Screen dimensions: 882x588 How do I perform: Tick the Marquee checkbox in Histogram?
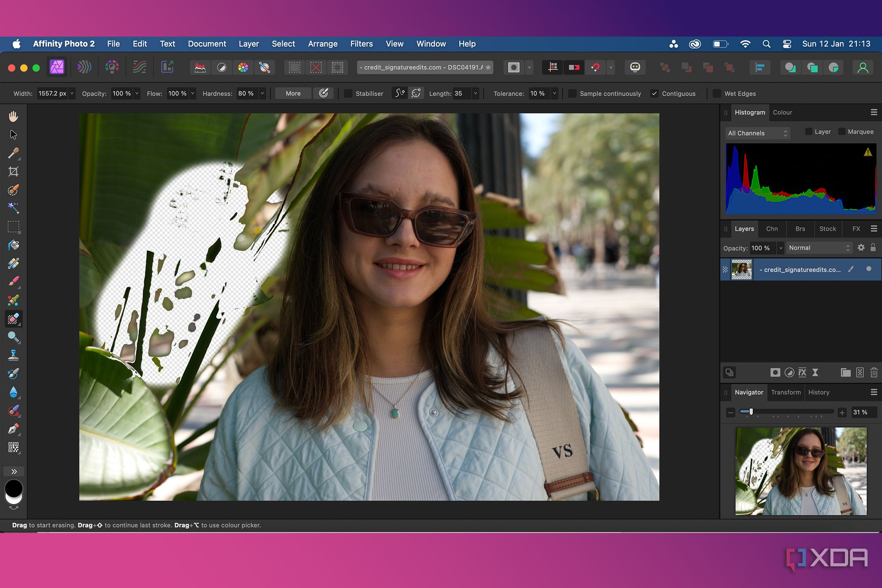pyautogui.click(x=842, y=131)
